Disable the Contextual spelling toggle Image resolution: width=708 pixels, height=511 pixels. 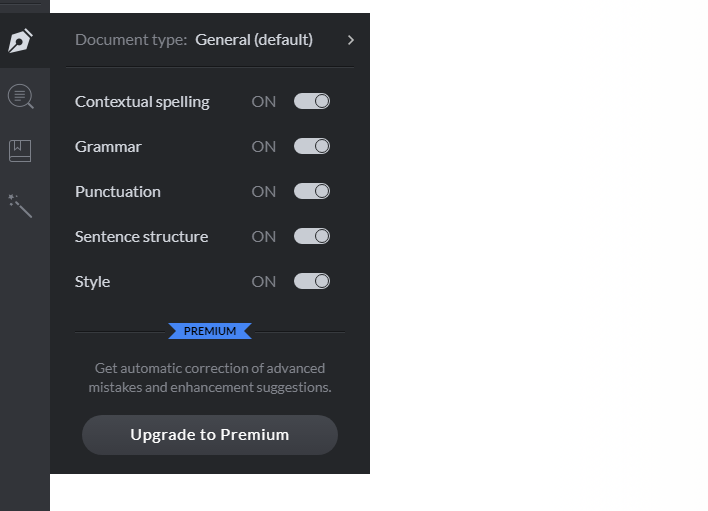click(312, 101)
